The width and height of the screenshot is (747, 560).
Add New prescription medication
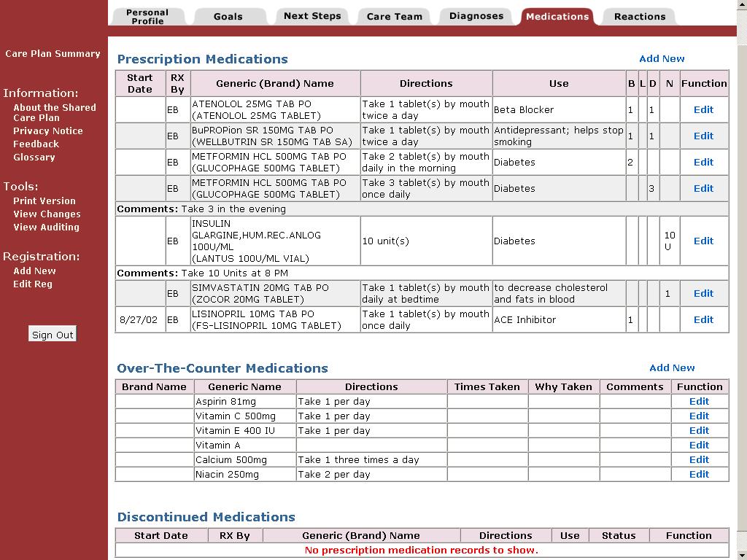(x=662, y=58)
